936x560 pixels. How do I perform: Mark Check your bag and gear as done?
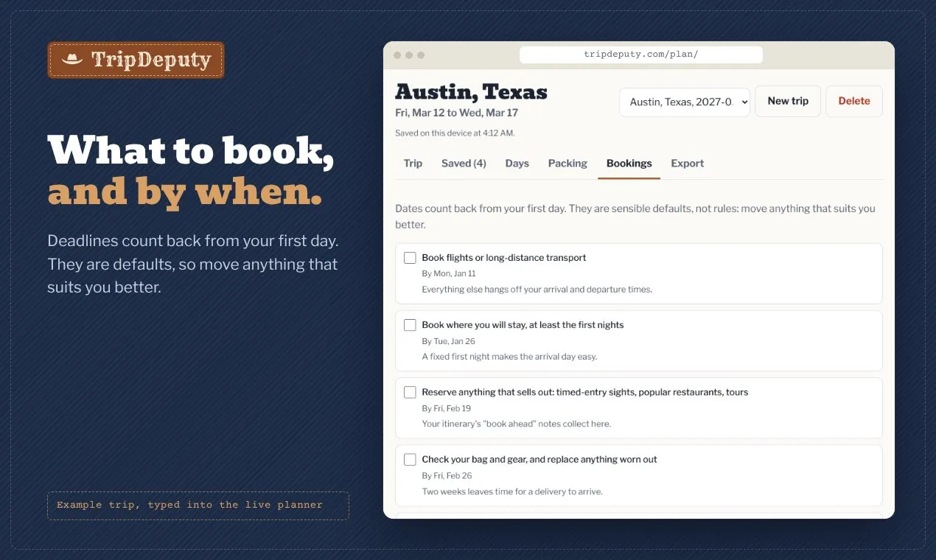pos(410,459)
